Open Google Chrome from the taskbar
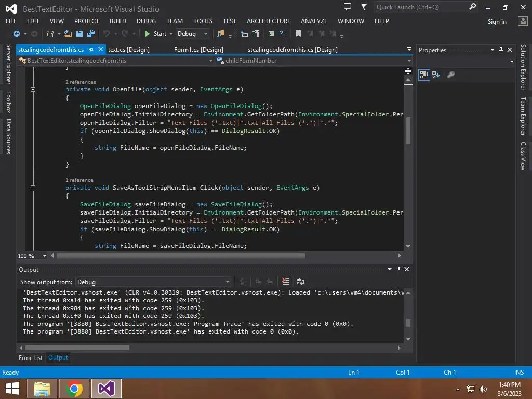The height and width of the screenshot is (399, 532). pos(74,389)
